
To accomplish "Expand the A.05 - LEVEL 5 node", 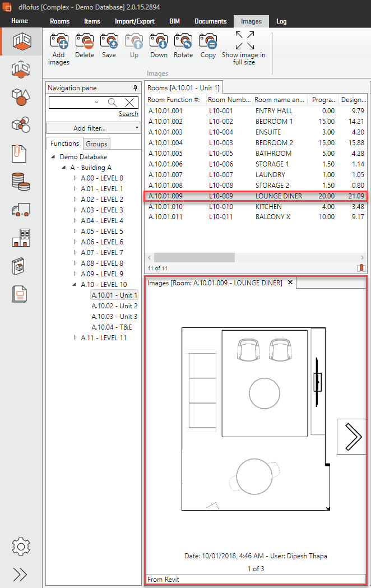I will coord(76,232).
